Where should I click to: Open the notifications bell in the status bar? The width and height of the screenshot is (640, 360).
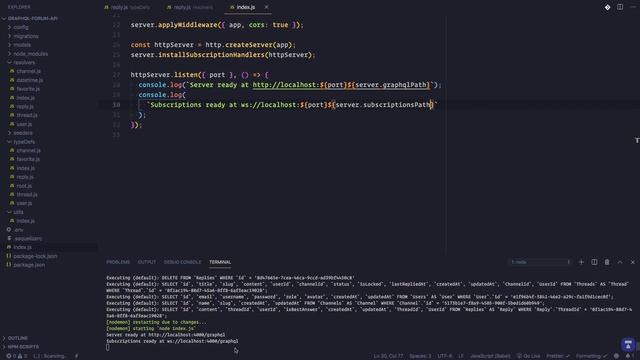click(x=629, y=356)
